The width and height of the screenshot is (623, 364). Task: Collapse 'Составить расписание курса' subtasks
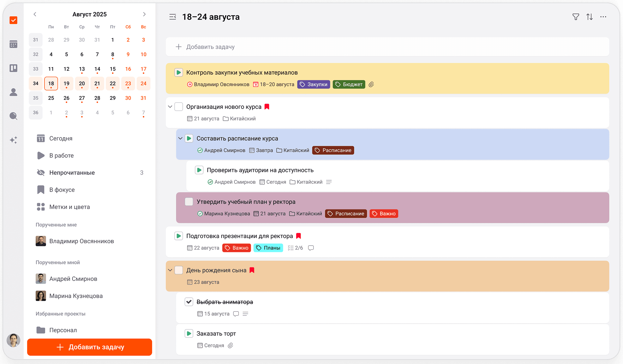(180, 139)
